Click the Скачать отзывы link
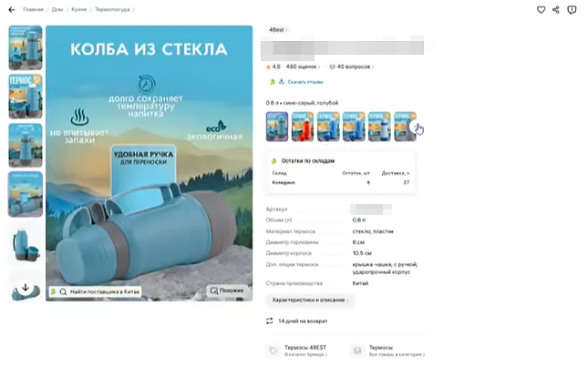The width and height of the screenshot is (588, 366). (305, 82)
